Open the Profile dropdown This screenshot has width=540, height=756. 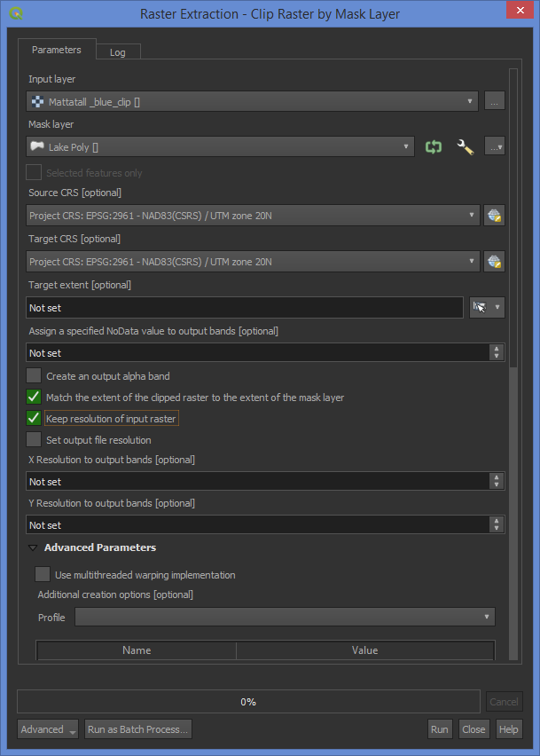[x=284, y=617]
